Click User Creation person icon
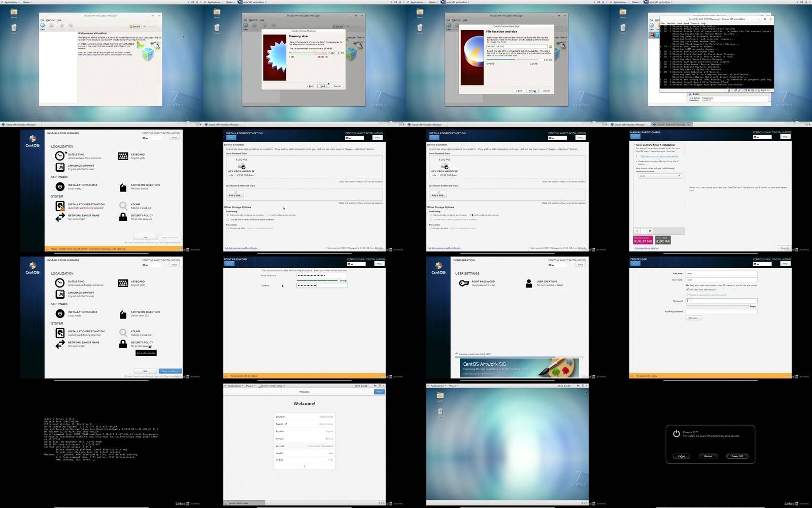 click(x=529, y=283)
